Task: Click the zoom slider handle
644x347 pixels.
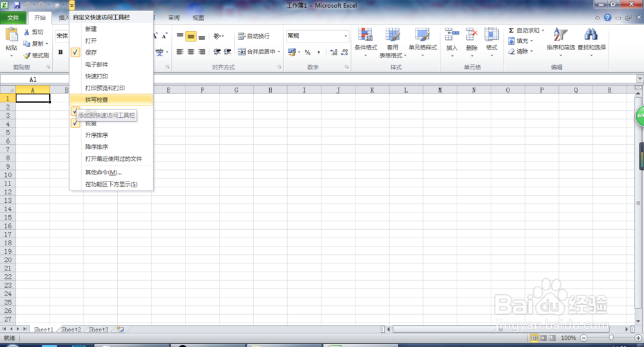Action: (611, 338)
